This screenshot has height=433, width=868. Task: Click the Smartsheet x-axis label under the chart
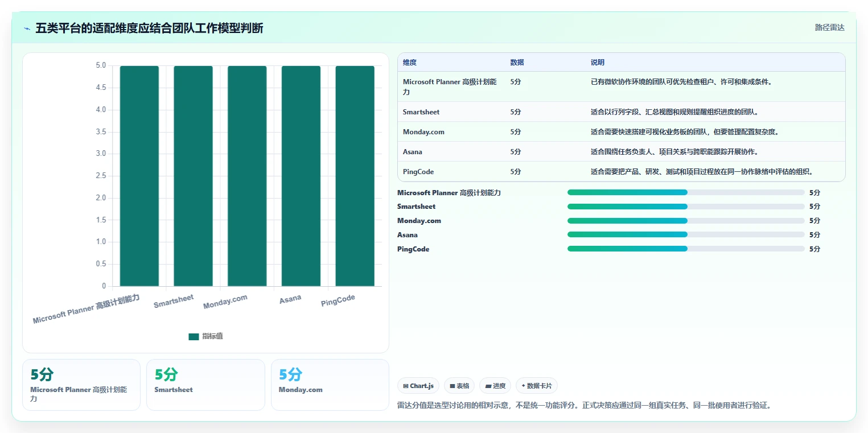[x=174, y=302]
